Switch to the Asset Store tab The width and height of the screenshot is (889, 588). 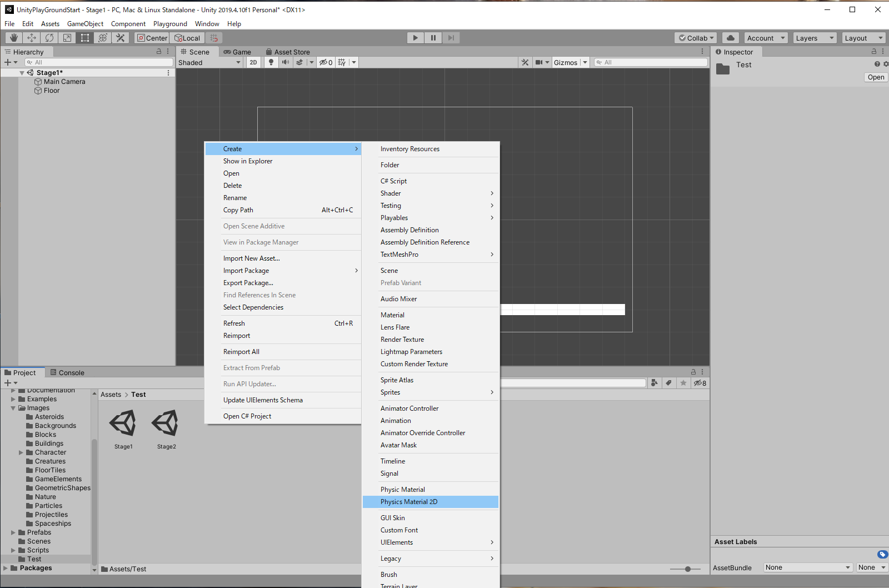tap(288, 52)
